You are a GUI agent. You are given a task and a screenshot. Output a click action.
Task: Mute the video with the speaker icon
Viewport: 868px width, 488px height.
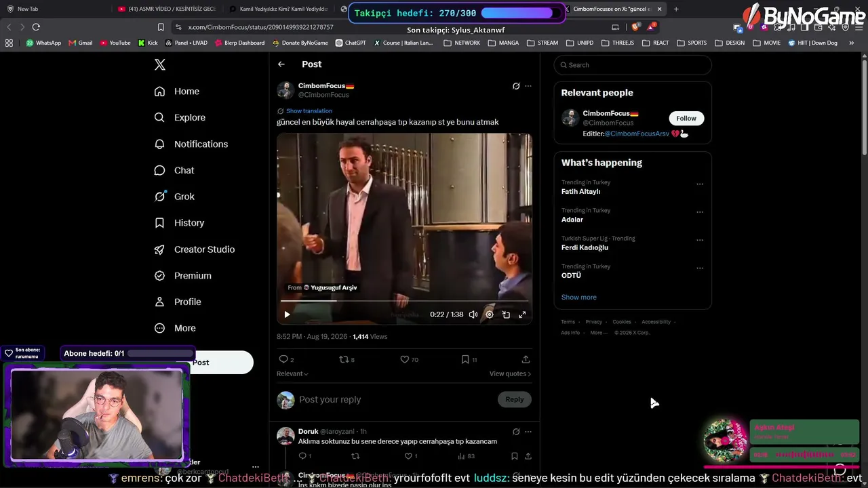473,314
